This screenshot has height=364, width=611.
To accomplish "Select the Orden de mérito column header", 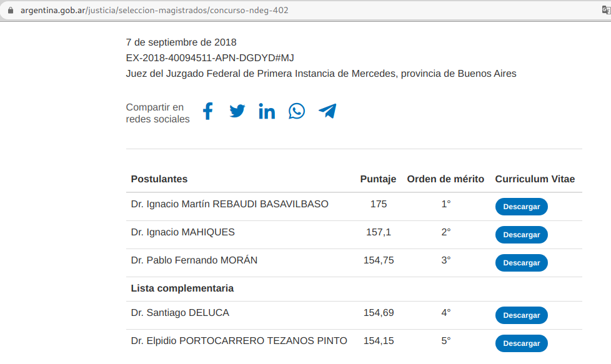I will [x=445, y=179].
